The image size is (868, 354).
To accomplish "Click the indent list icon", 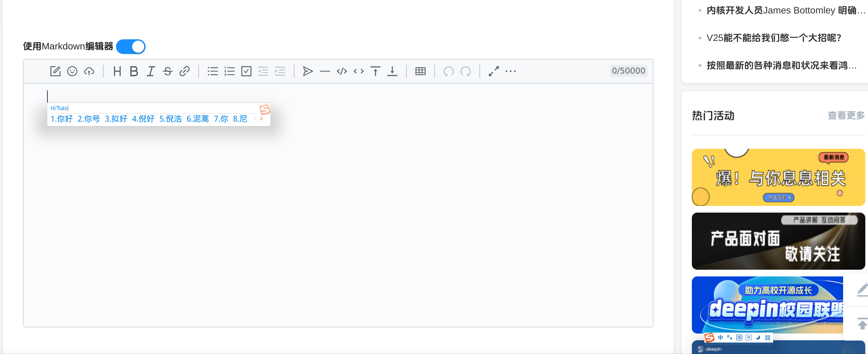I will coord(280,71).
